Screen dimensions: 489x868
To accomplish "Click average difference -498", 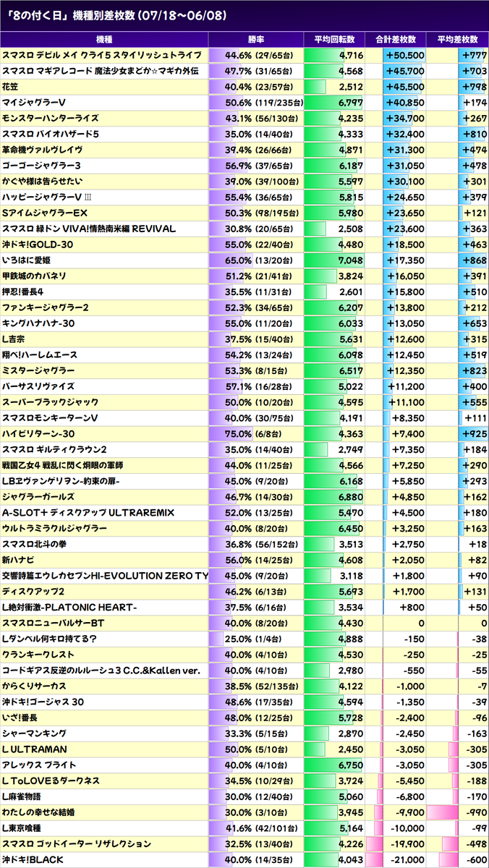I will point(475,844).
